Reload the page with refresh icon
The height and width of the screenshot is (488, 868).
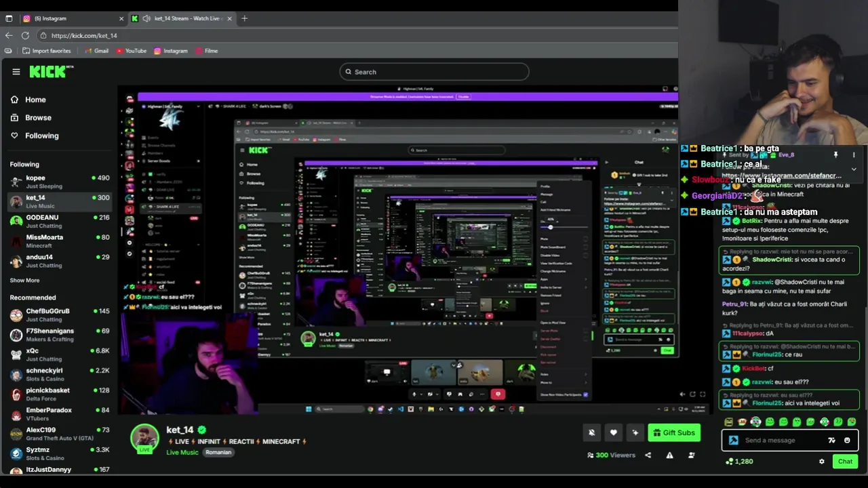(25, 35)
